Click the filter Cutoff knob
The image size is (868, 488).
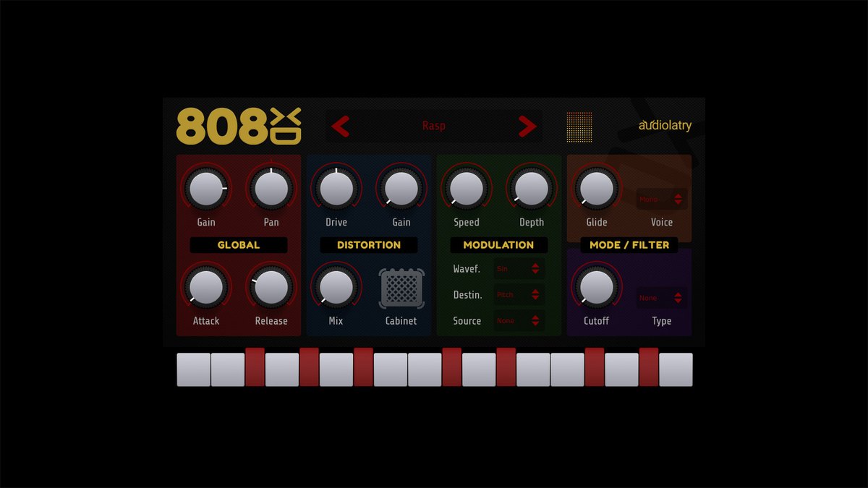tap(597, 287)
